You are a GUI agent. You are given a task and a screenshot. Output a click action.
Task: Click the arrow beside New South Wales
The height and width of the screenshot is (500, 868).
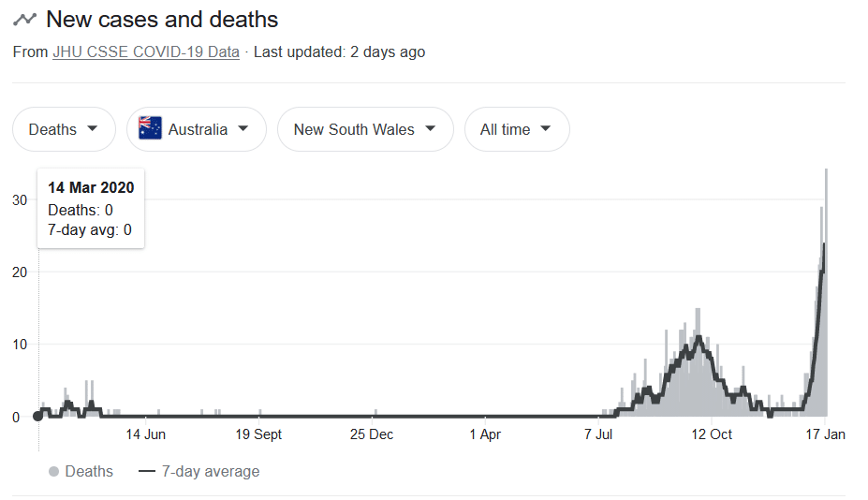[430, 128]
